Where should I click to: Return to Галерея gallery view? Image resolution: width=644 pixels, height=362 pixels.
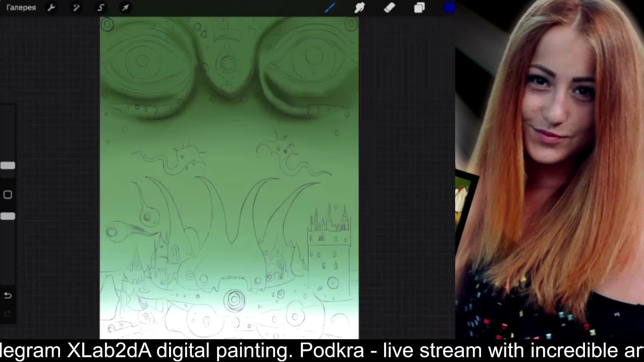(x=21, y=7)
